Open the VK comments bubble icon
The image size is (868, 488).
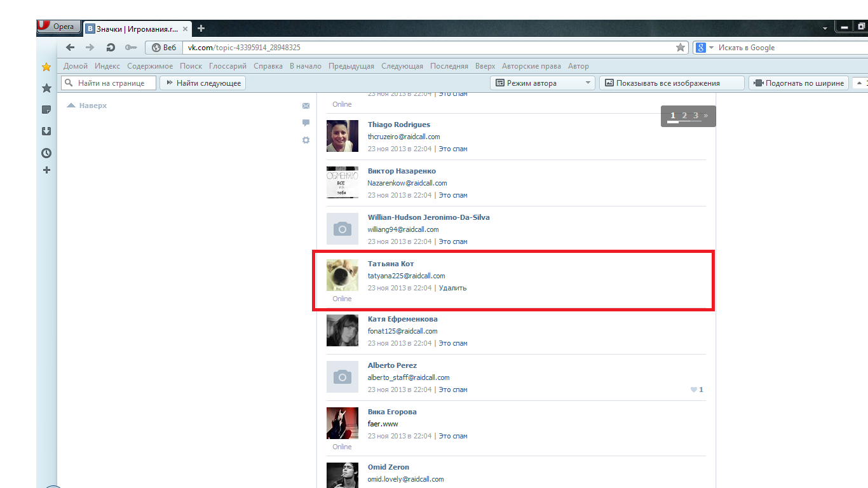pyautogui.click(x=306, y=123)
